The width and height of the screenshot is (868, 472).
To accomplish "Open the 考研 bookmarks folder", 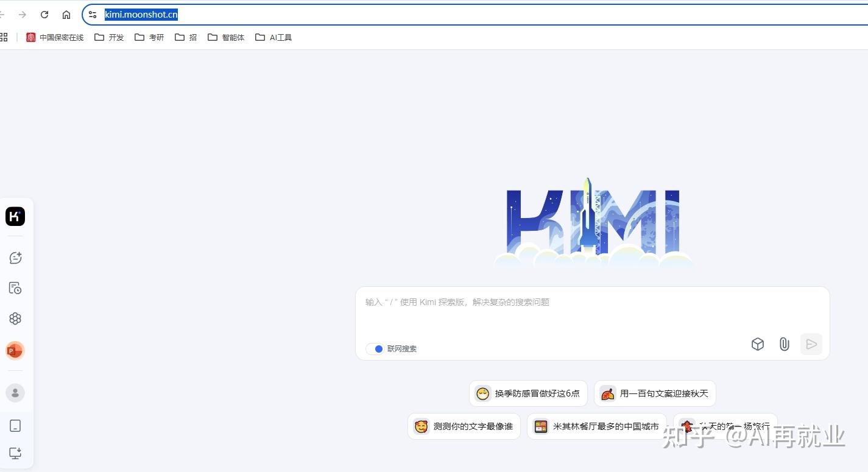I will click(149, 37).
